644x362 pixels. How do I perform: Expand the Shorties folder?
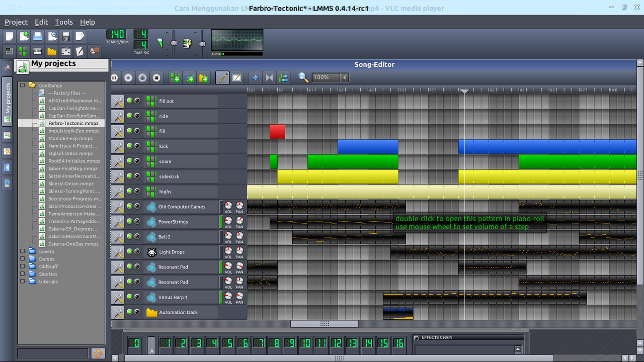click(22, 274)
